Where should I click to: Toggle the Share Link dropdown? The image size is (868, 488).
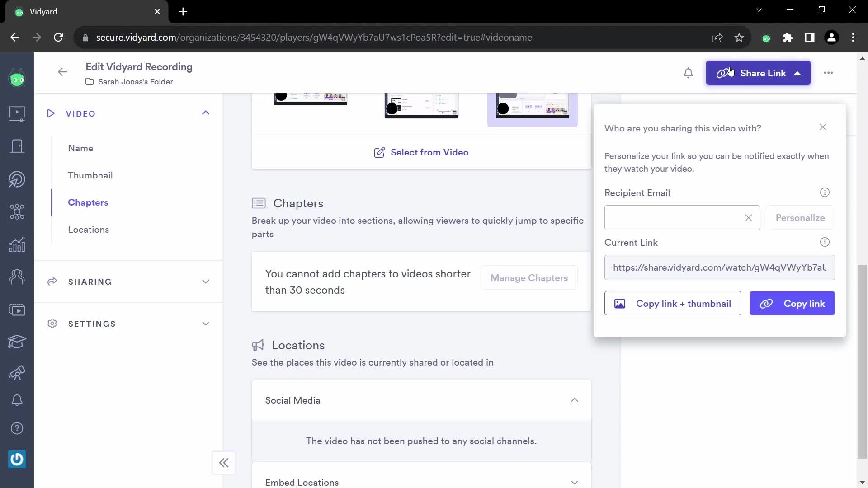pyautogui.click(x=758, y=73)
